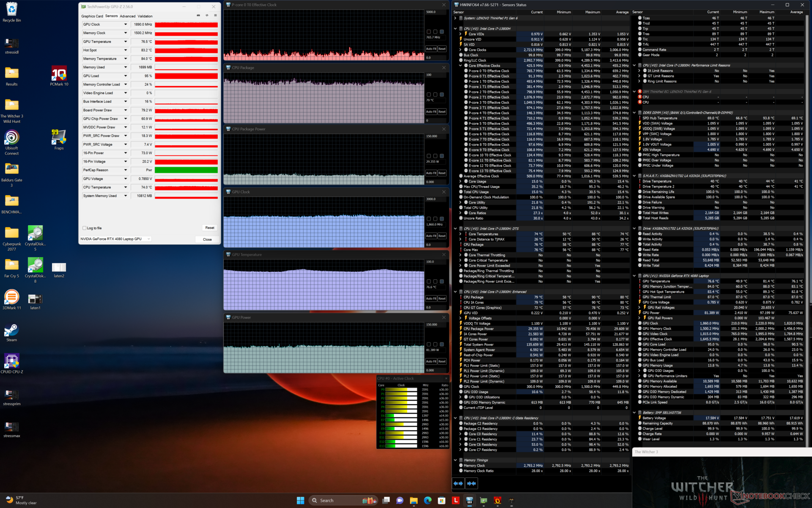Click the green PerfCap Reason bar

click(x=186, y=170)
